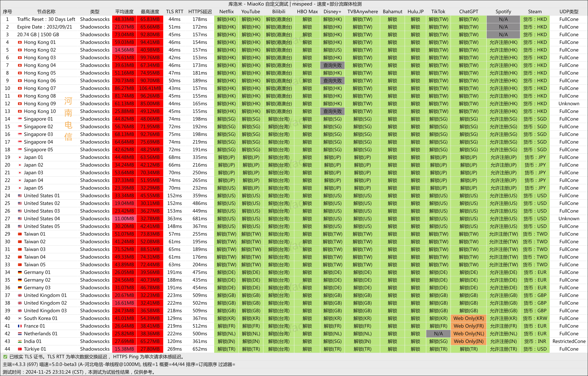This screenshot has height=376, width=588.
Task: Click the Germany flag icon beside Germany 01
Action: point(20,272)
